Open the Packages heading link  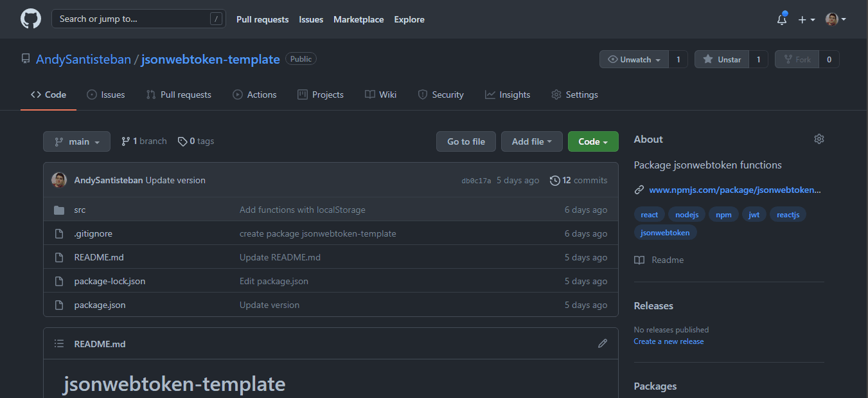(655, 386)
